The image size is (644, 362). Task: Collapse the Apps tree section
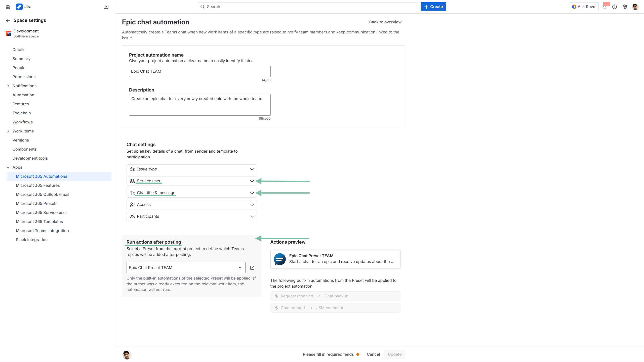(8, 167)
